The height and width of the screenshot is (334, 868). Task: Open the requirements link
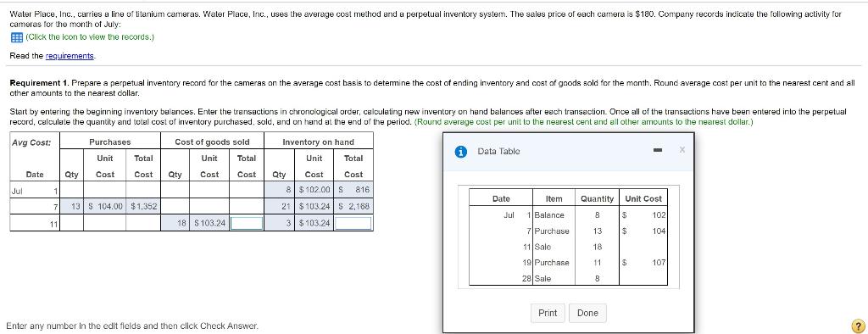coord(70,56)
